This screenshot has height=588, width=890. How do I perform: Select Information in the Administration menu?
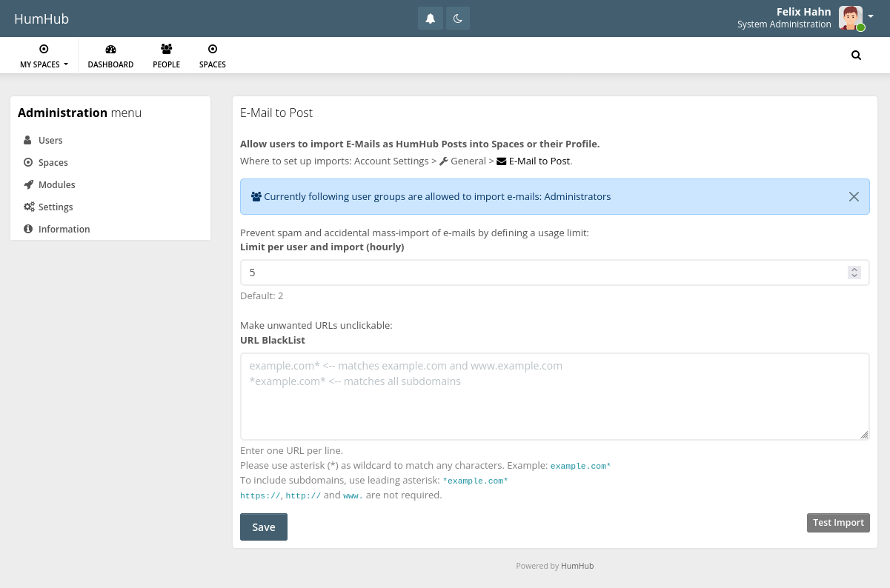click(x=64, y=229)
